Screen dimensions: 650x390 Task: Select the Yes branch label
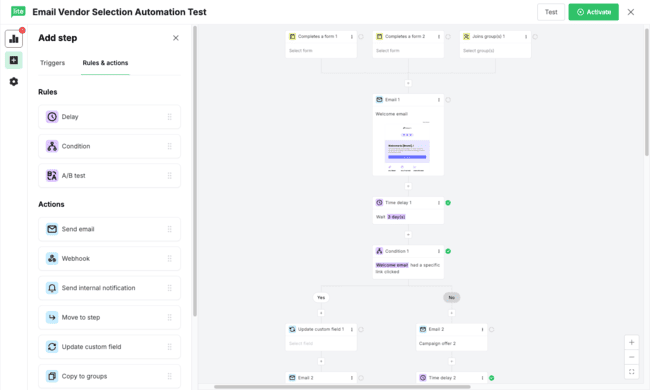pos(321,298)
